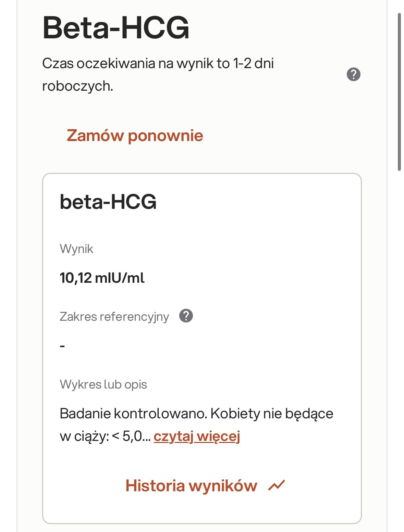Viewport: 404px width, 532px height.
Task: Select the 10,12 mIU/ml result value
Action: point(102,278)
